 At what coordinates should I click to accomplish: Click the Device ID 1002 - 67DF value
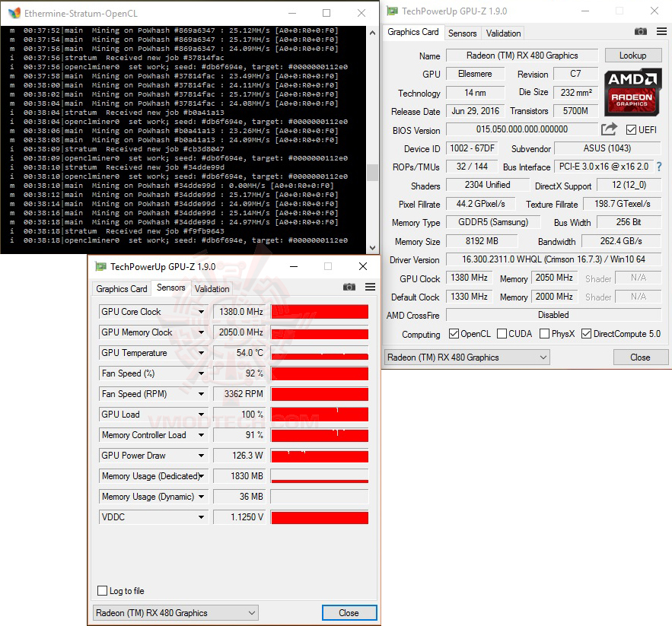[x=472, y=148]
